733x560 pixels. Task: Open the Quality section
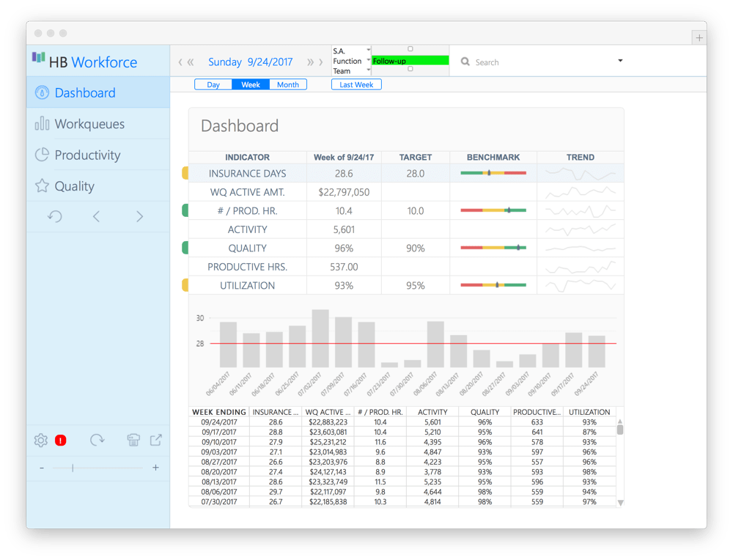pyautogui.click(x=98, y=186)
